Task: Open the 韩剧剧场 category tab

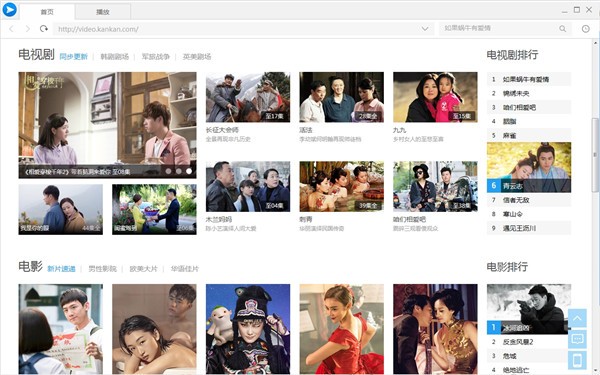Action: (114, 57)
